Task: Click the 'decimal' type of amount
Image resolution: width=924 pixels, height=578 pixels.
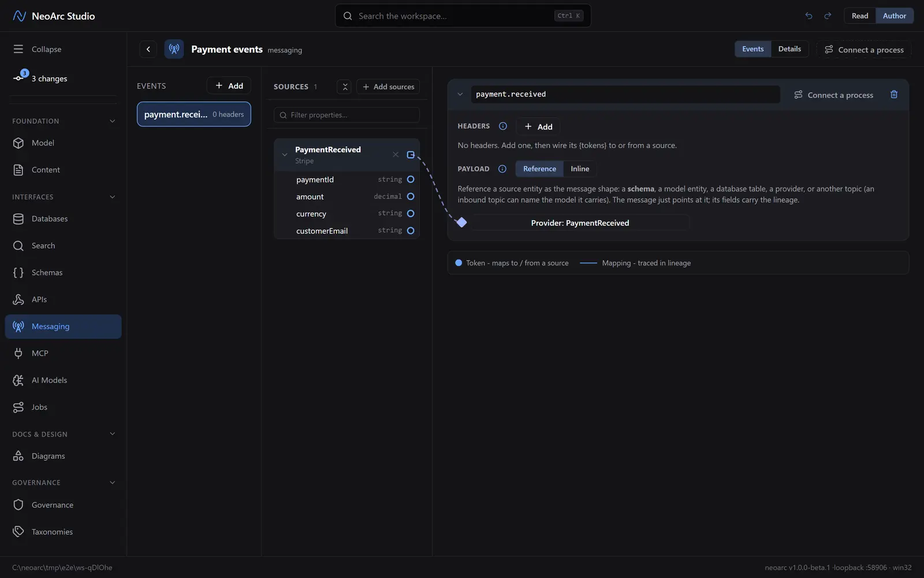Action: click(x=388, y=197)
